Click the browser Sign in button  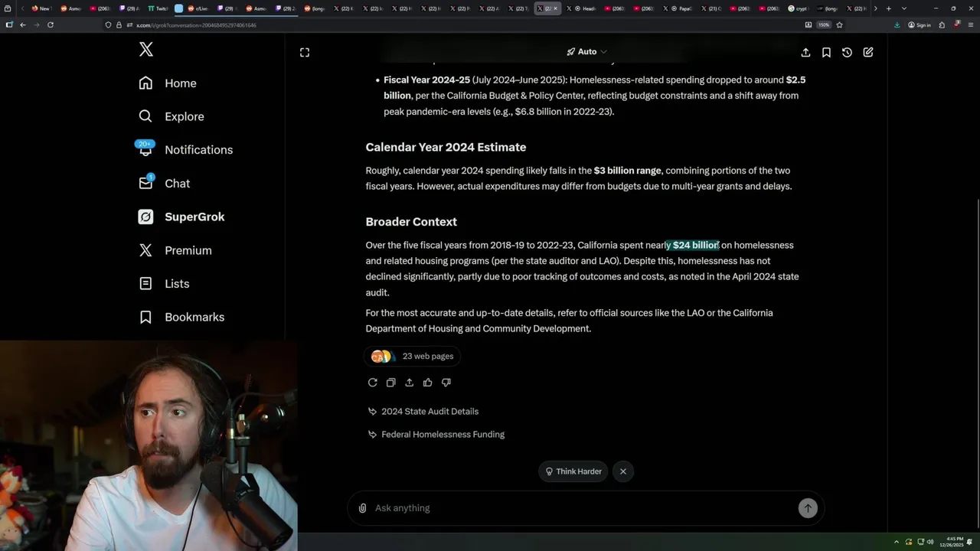920,25
